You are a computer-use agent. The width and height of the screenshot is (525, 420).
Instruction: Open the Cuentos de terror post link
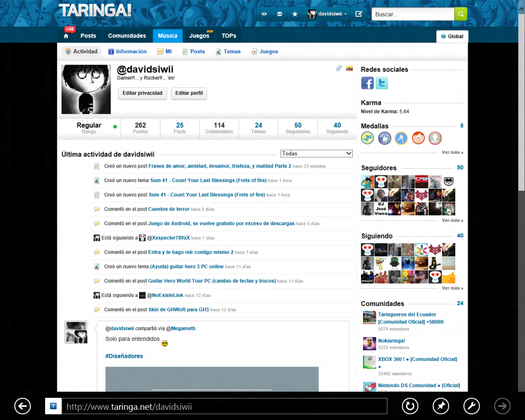[x=169, y=209]
